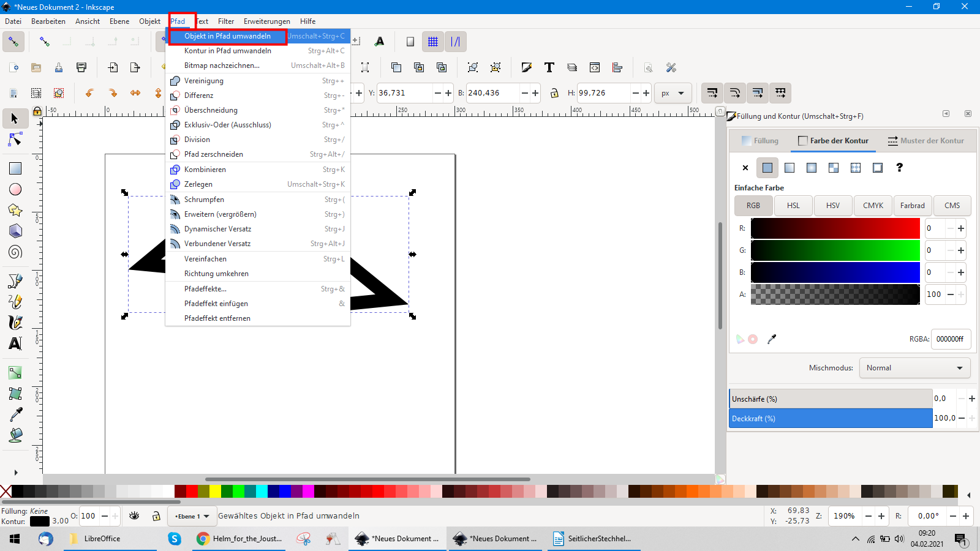Click the RGBA hex input field

949,339
